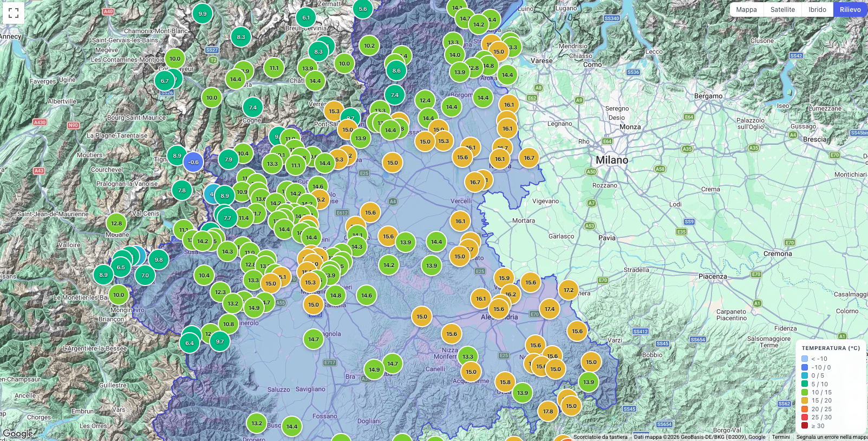This screenshot has width=868, height=441.
Task: Open the 9.8 station marker
Action: coord(159,260)
